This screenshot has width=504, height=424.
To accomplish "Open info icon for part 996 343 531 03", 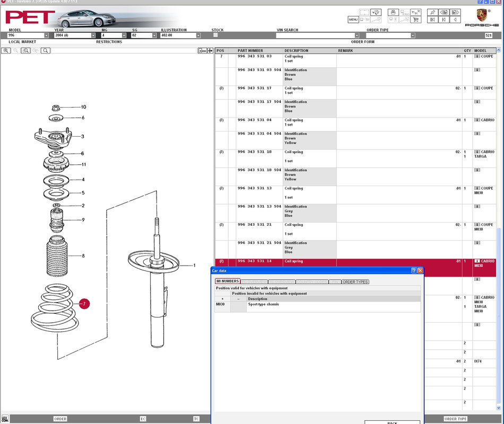I will [477, 56].
